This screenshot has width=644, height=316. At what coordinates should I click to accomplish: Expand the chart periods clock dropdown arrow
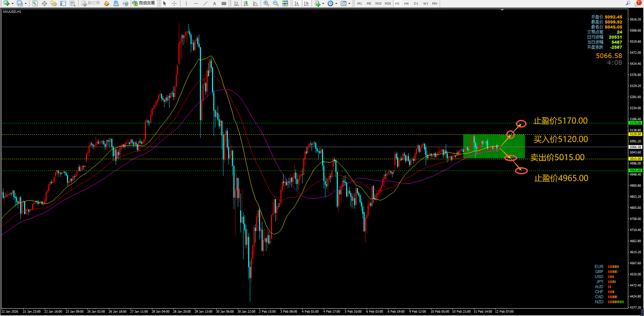[336, 4]
